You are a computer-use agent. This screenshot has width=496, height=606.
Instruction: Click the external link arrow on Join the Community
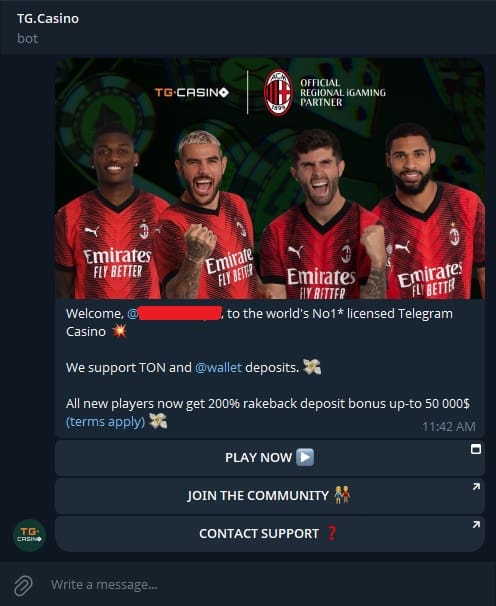pyautogui.click(x=476, y=487)
